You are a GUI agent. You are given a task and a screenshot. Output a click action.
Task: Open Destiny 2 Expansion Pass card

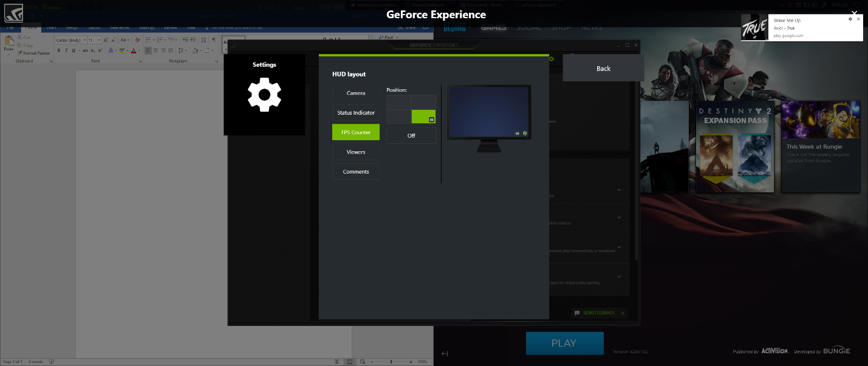[x=735, y=146]
